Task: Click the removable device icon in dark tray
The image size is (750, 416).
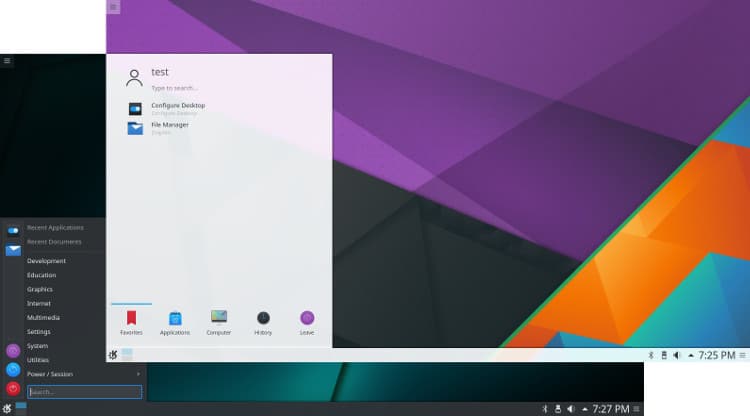Action: (x=557, y=409)
